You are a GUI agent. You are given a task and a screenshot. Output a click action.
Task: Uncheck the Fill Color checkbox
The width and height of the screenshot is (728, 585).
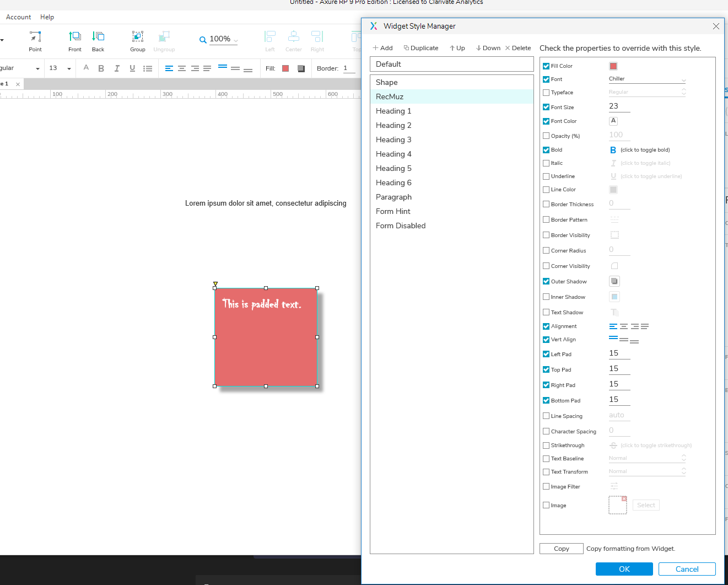(x=546, y=66)
